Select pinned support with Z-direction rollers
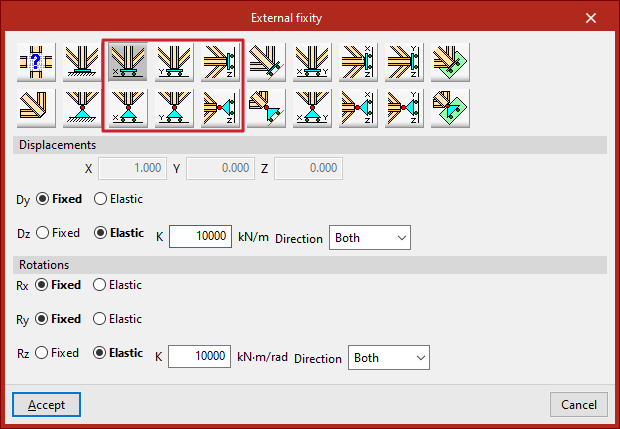This screenshot has width=620, height=429. [x=220, y=108]
